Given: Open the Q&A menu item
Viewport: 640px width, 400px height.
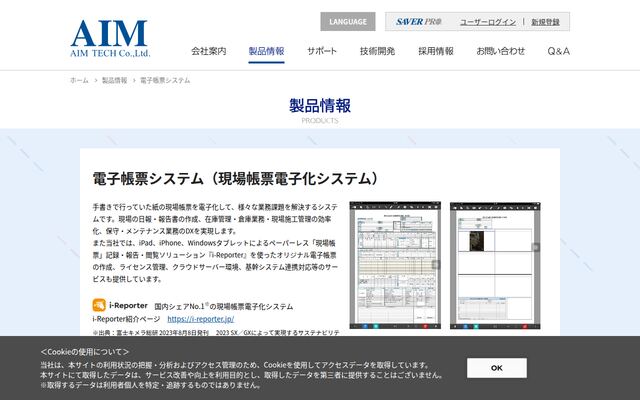Looking at the screenshot, I should [x=558, y=51].
